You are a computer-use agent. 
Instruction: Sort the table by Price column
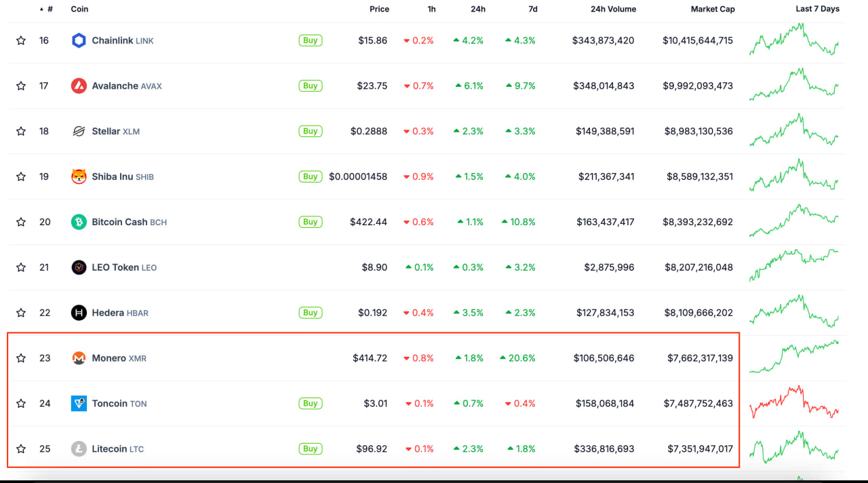[379, 9]
